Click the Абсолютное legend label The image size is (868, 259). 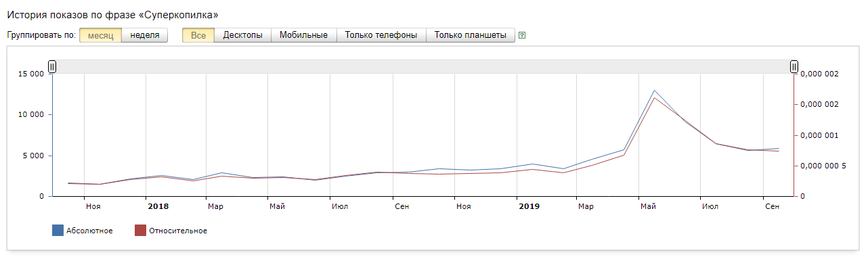coord(89,231)
